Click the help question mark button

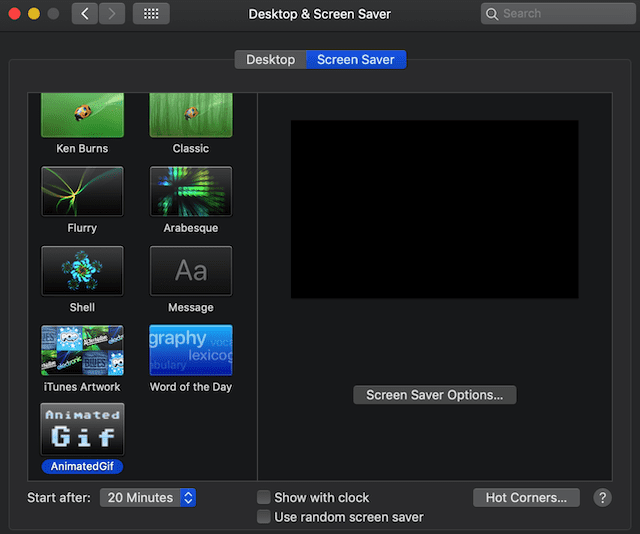[602, 497]
